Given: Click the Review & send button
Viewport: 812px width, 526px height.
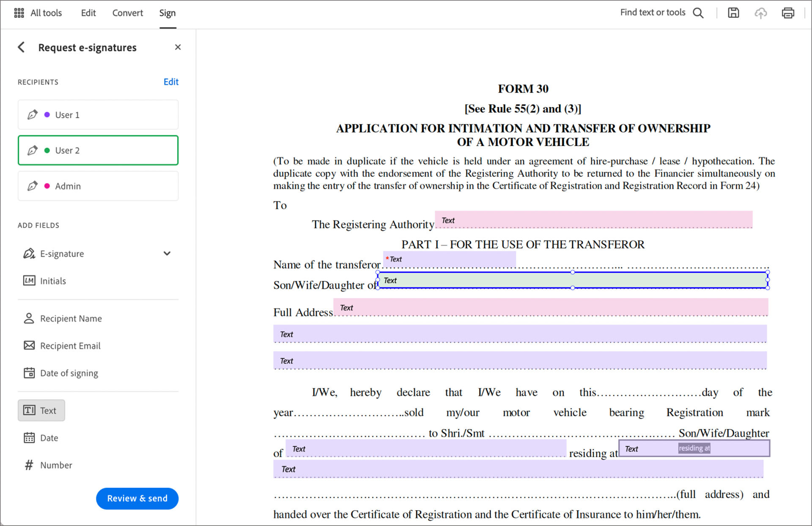Looking at the screenshot, I should 137,498.
